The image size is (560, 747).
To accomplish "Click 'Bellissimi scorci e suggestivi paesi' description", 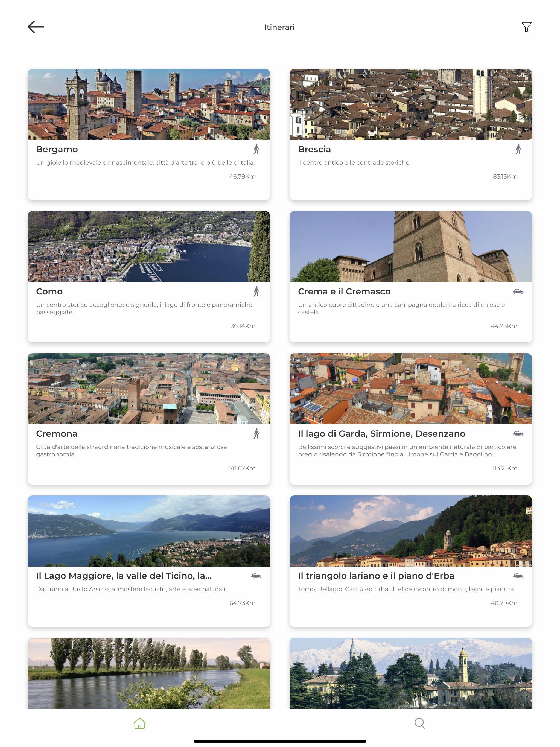I will (407, 451).
